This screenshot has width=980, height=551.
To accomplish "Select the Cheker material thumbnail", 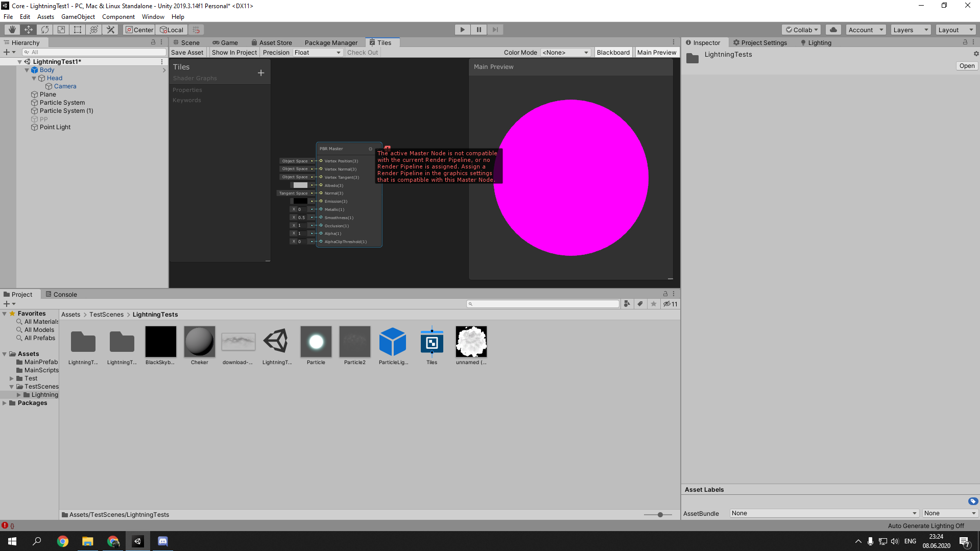I will (x=200, y=342).
